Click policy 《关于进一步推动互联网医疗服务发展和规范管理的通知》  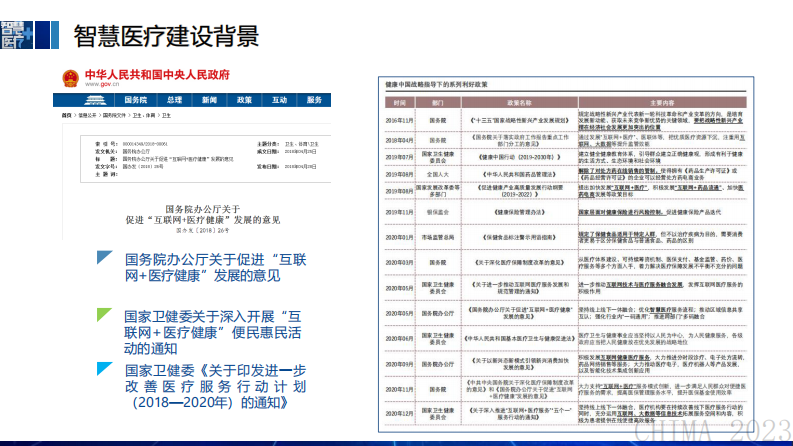(519, 288)
